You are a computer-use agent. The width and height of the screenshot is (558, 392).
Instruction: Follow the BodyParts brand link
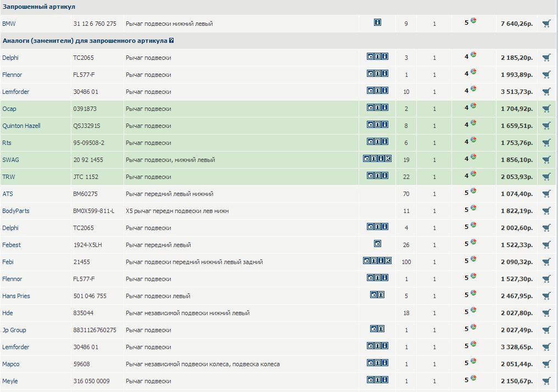click(x=16, y=211)
